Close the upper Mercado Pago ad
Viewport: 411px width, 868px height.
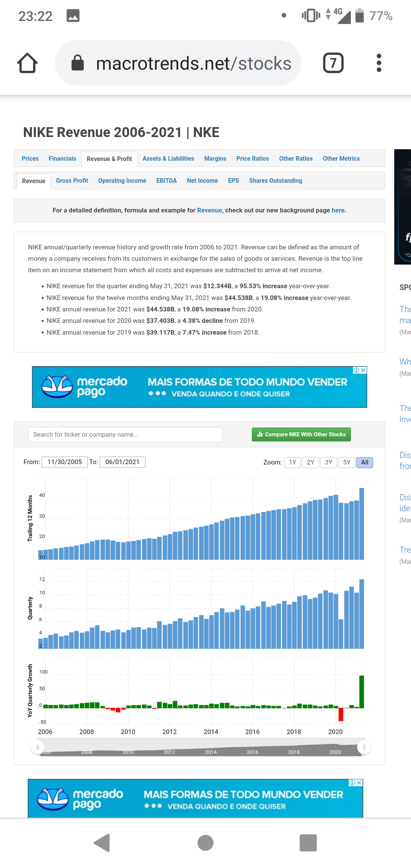(x=363, y=370)
